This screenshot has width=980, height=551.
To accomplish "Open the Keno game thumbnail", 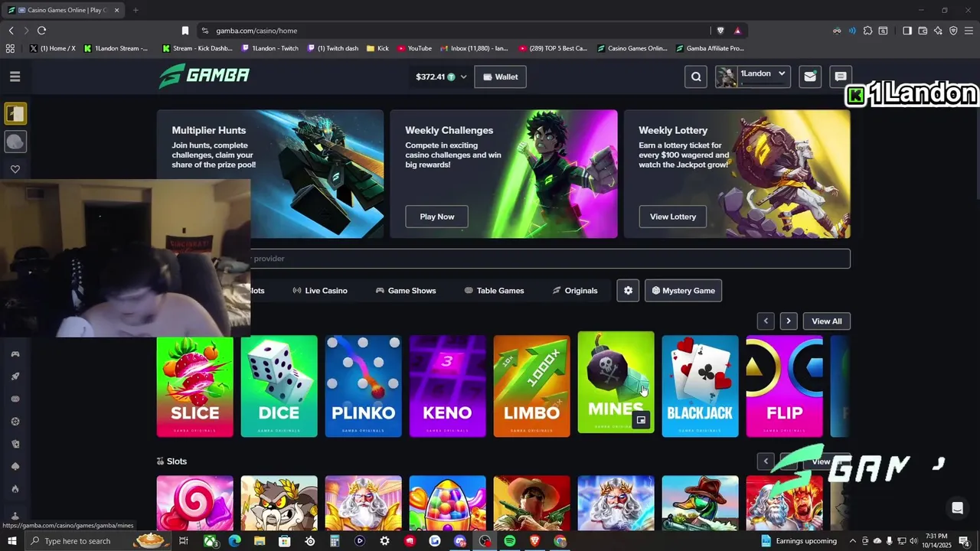I will [x=448, y=386].
